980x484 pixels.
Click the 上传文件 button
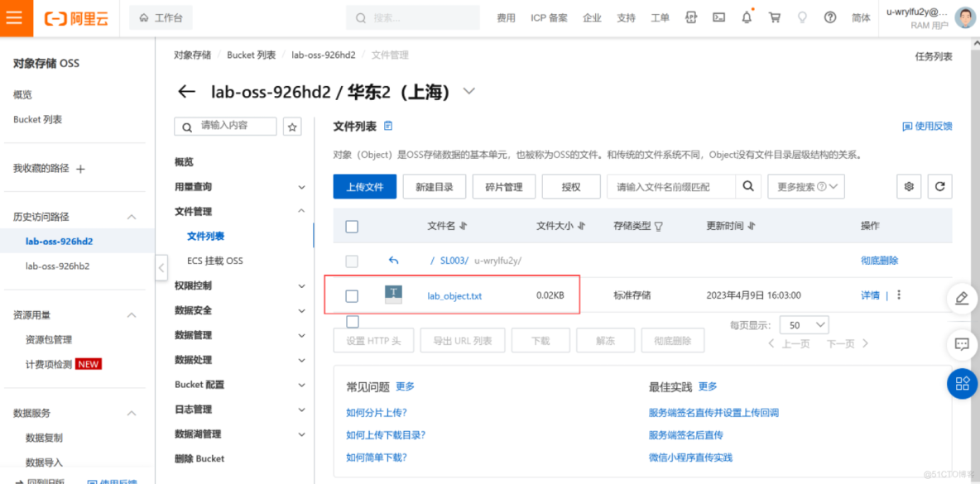tap(364, 187)
